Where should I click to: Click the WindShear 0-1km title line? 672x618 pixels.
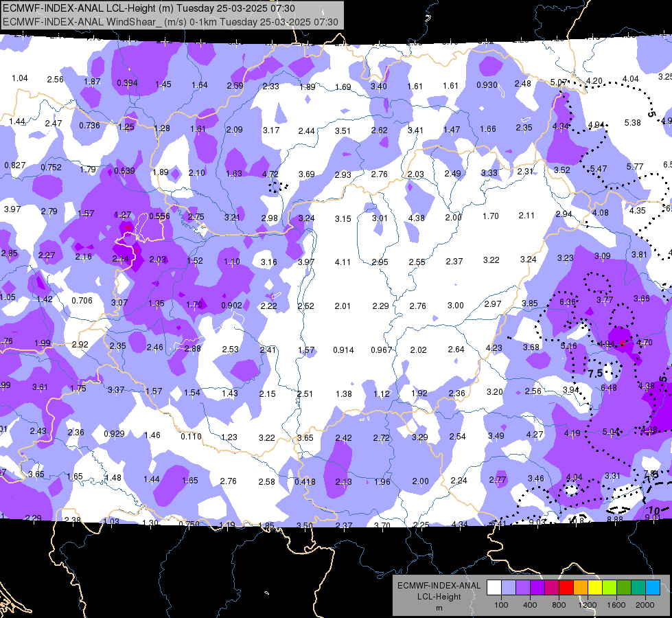point(170,22)
